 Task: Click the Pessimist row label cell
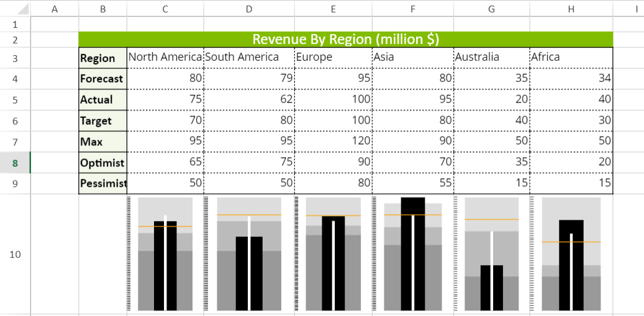pyautogui.click(x=102, y=184)
